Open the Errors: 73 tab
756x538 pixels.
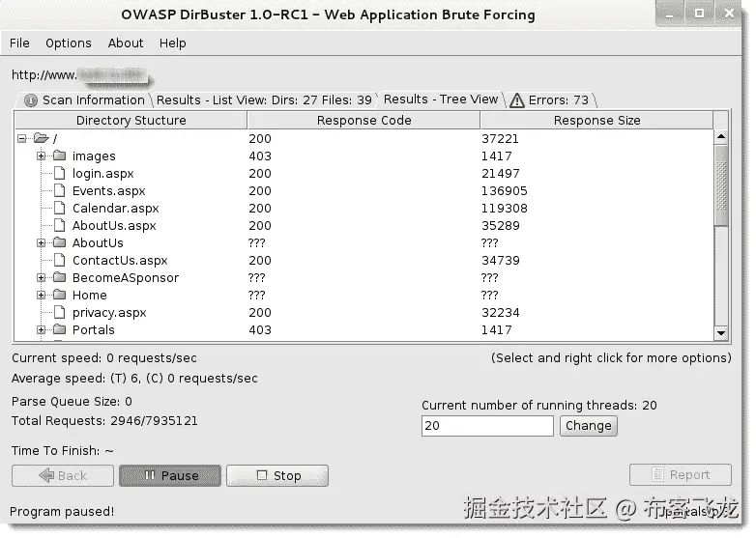click(x=551, y=100)
